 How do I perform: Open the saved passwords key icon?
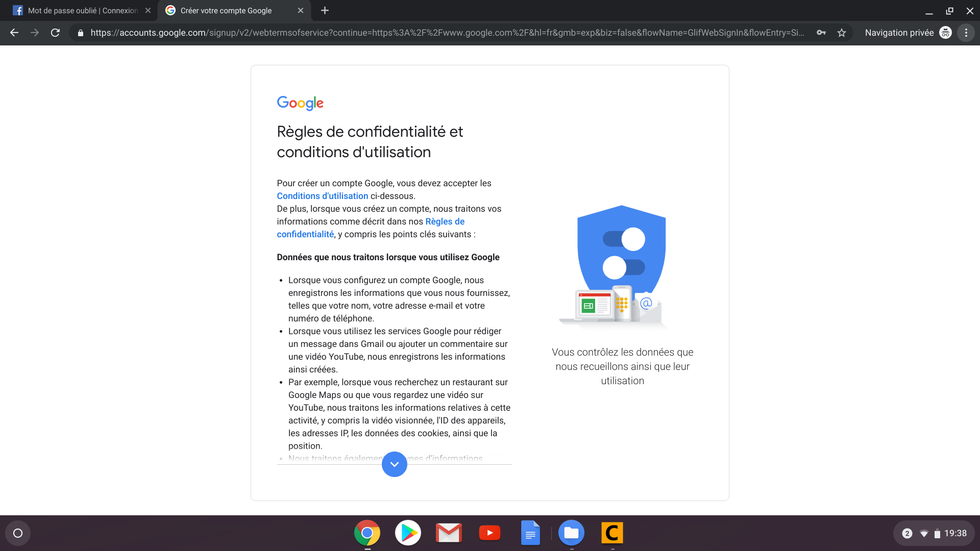point(821,33)
